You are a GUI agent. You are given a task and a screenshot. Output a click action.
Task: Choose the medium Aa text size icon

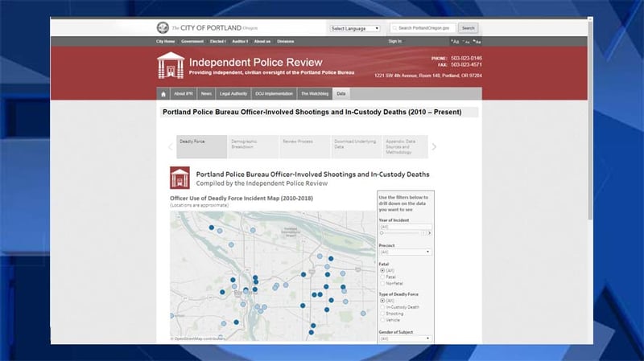tap(466, 42)
